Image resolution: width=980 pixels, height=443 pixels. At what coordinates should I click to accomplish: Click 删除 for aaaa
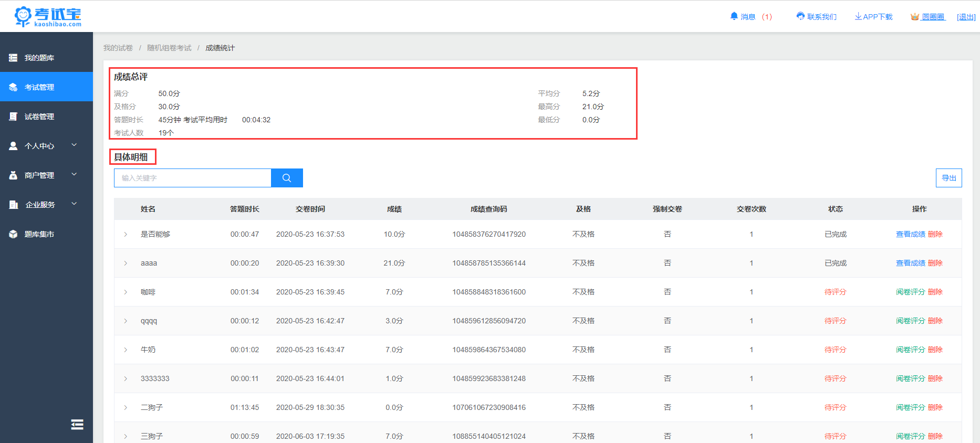tap(935, 263)
